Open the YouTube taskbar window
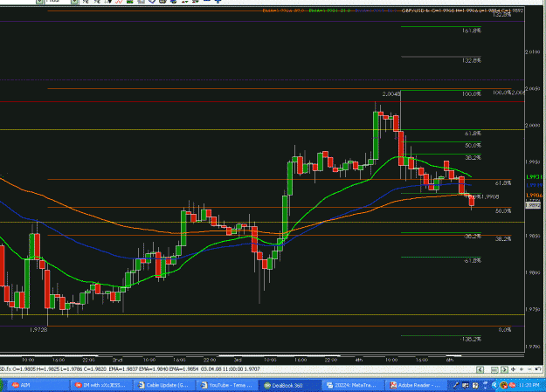546x392 pixels. point(228,385)
